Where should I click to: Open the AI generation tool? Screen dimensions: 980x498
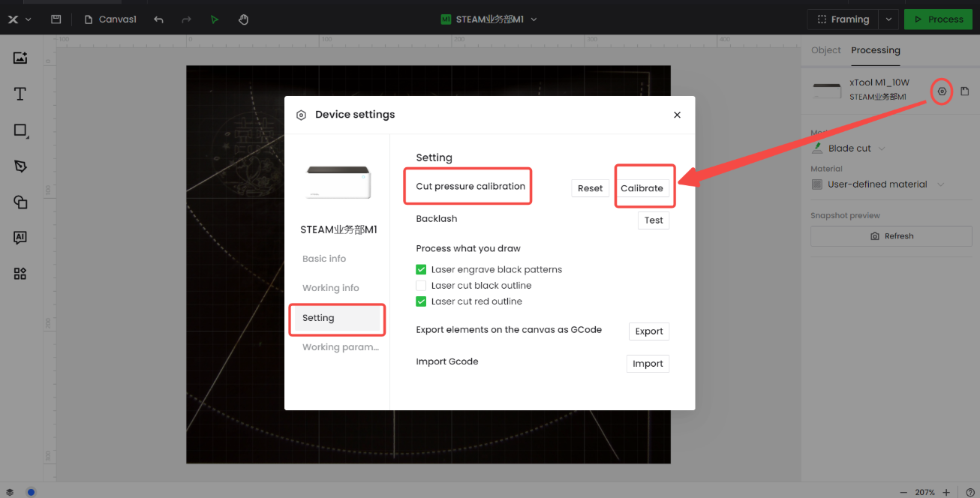pos(20,238)
